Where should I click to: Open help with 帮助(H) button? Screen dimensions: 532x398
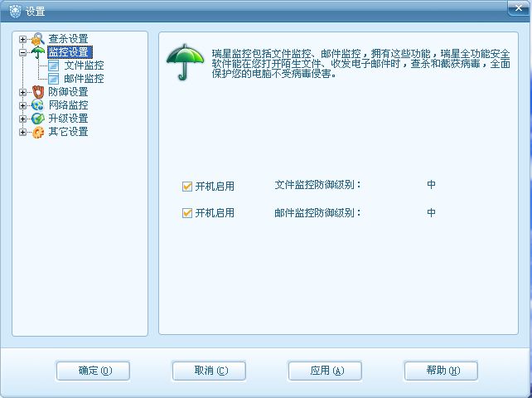pyautogui.click(x=441, y=371)
